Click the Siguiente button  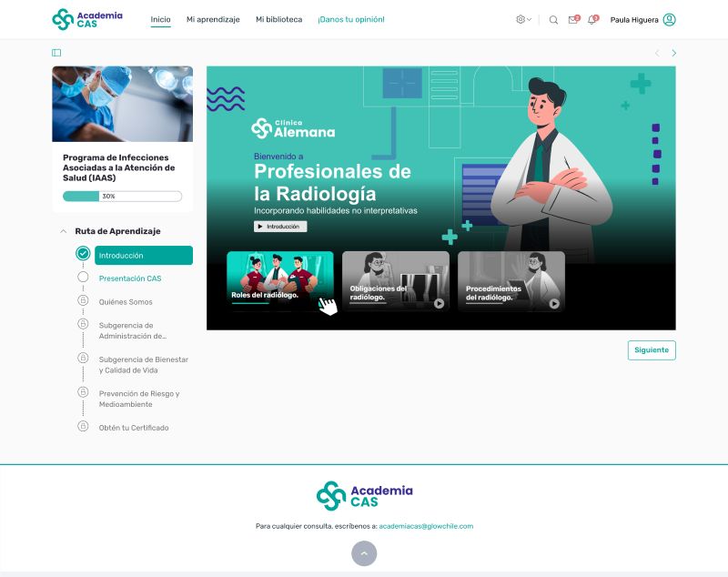coord(652,349)
